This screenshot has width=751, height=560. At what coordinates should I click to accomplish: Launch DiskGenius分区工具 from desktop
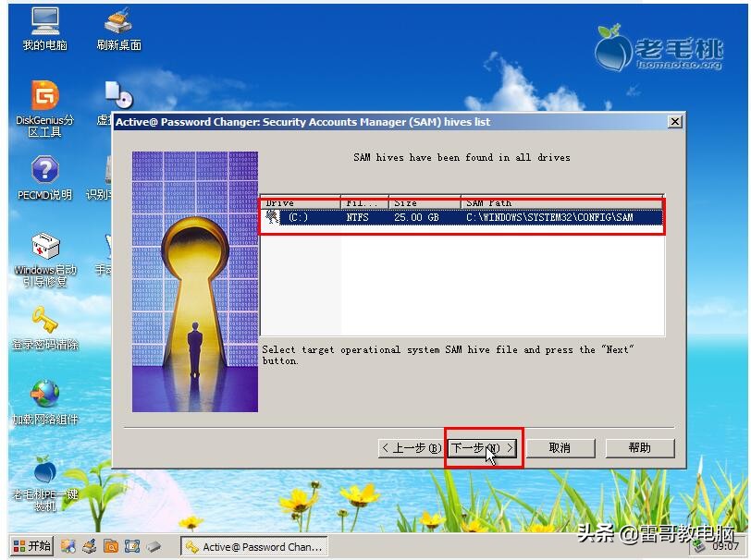[x=45, y=109]
